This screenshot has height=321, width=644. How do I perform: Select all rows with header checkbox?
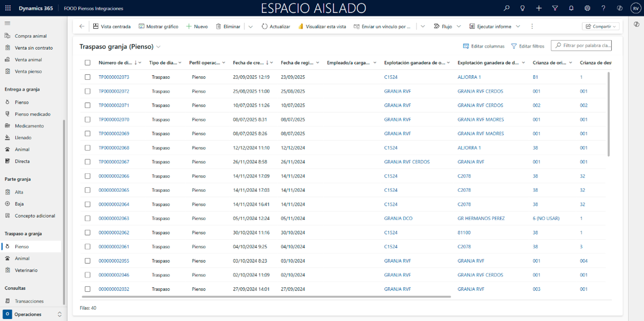(88, 63)
